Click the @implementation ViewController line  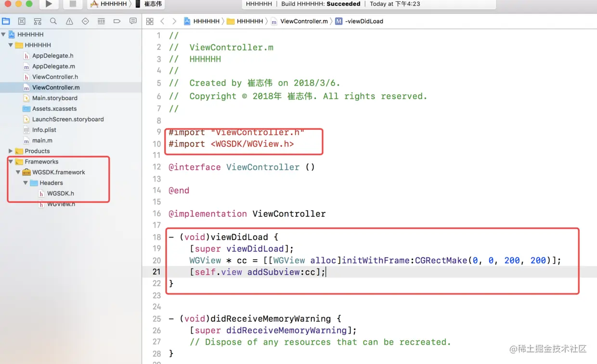[x=247, y=213]
